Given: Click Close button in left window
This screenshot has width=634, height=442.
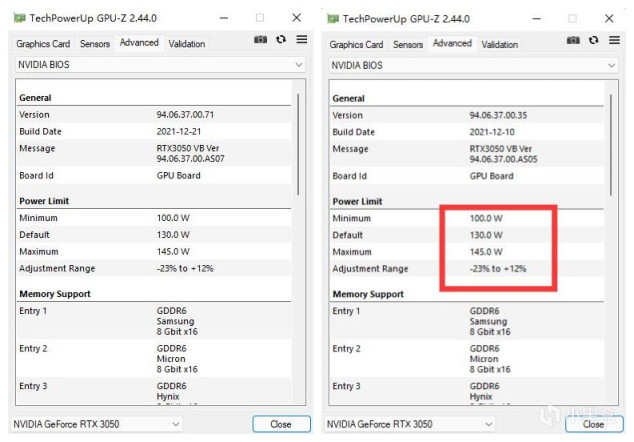Looking at the screenshot, I should click(x=281, y=424).
